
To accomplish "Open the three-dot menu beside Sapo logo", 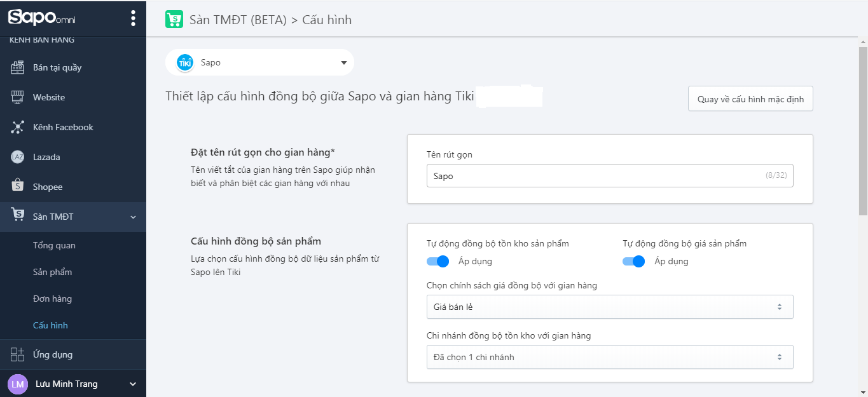I will [132, 18].
